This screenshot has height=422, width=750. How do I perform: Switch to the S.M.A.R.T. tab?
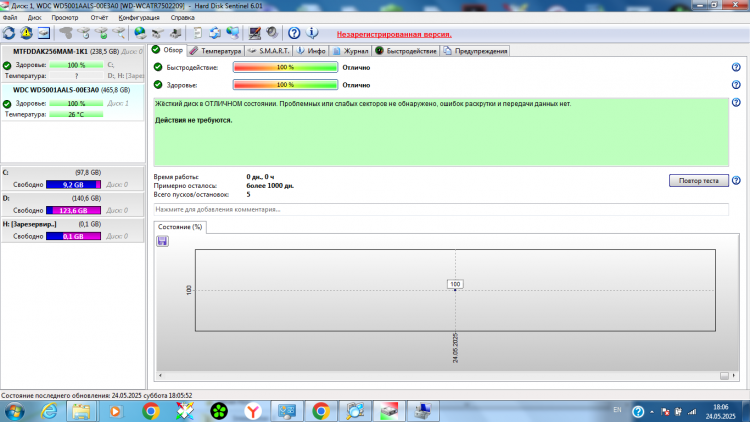[269, 51]
